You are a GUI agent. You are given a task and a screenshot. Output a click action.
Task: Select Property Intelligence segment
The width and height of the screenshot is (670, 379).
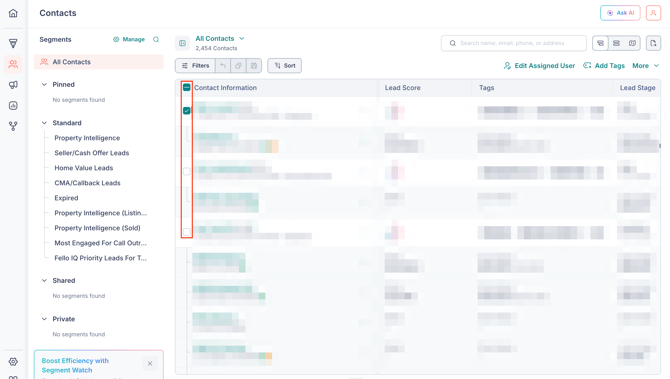tap(87, 138)
